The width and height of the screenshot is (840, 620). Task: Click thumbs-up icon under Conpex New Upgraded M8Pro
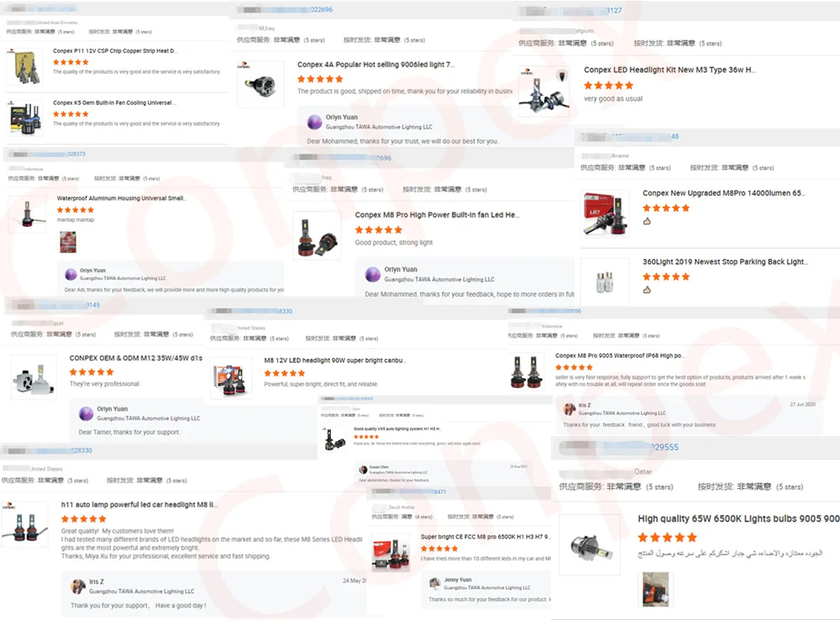point(647,221)
